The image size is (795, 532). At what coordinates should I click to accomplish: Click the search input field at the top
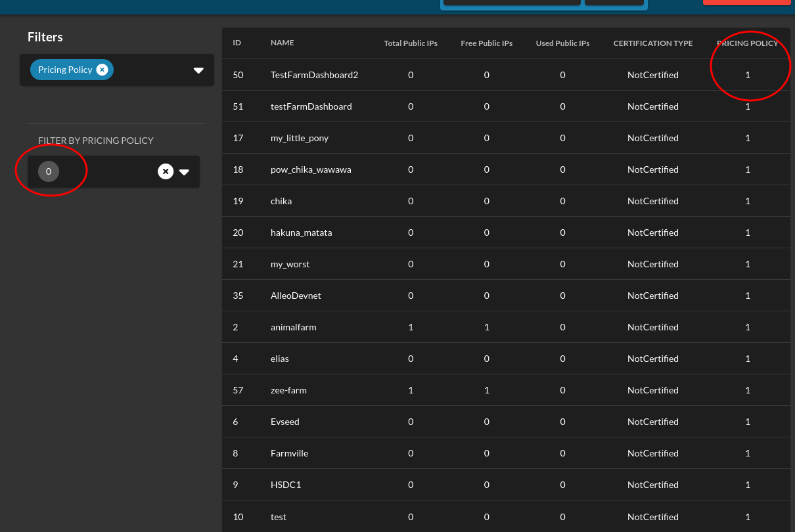tap(511, 3)
